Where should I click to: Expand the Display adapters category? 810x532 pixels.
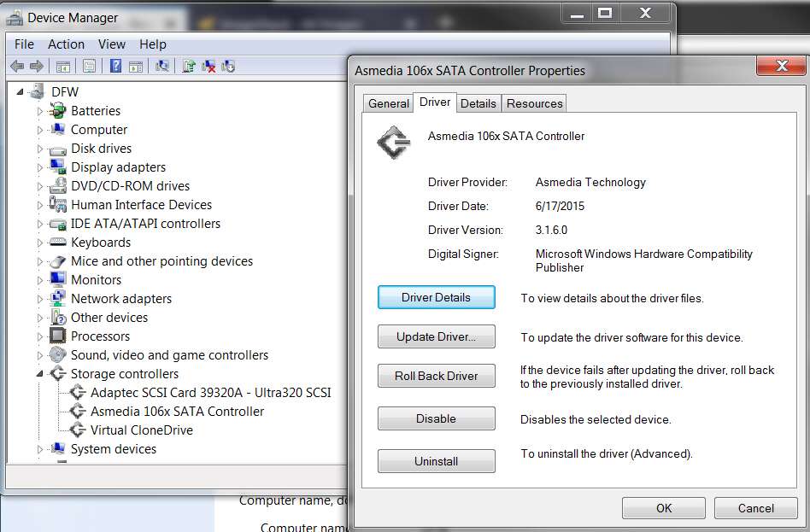coord(40,167)
